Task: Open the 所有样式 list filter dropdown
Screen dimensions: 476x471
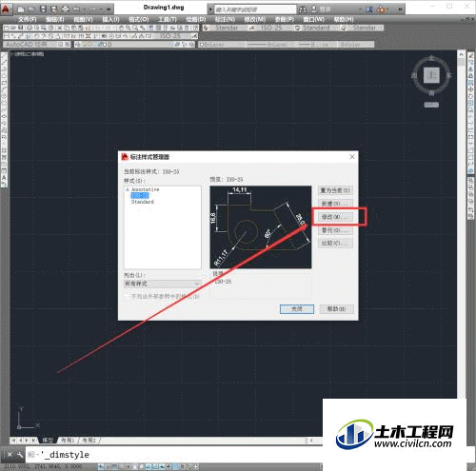Action: [x=163, y=284]
